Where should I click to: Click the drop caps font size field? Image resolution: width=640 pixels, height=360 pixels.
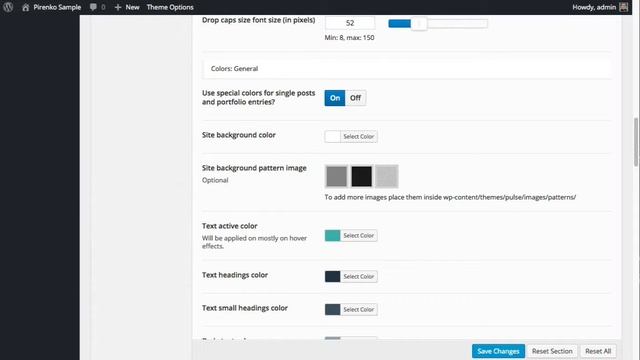350,23
